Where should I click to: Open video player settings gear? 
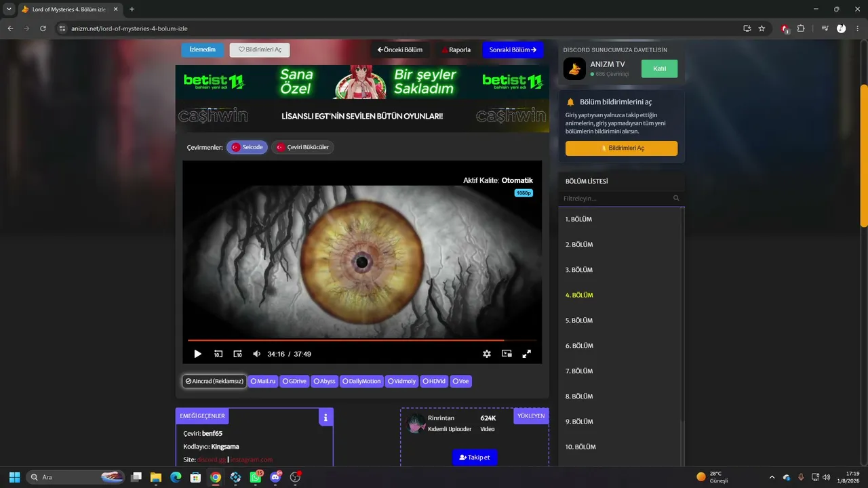(x=486, y=354)
